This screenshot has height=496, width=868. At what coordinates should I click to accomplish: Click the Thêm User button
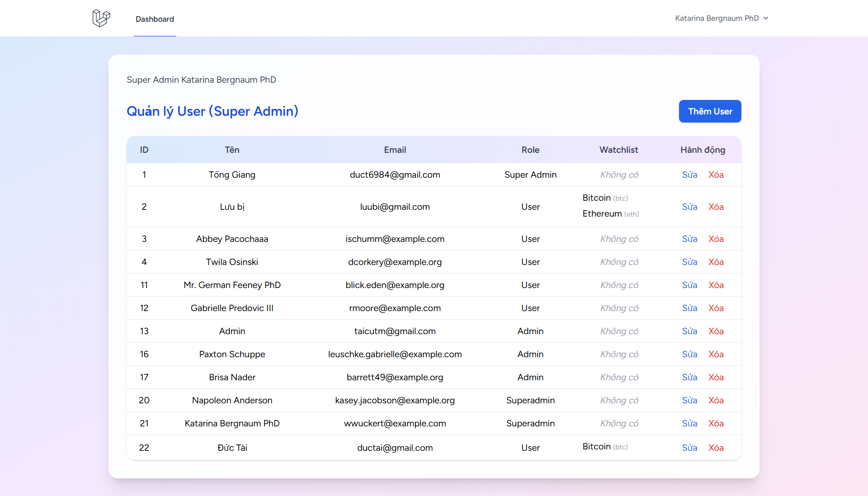(710, 111)
